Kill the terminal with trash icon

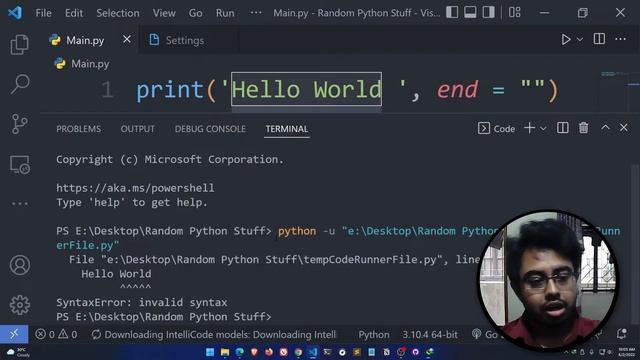pos(584,128)
